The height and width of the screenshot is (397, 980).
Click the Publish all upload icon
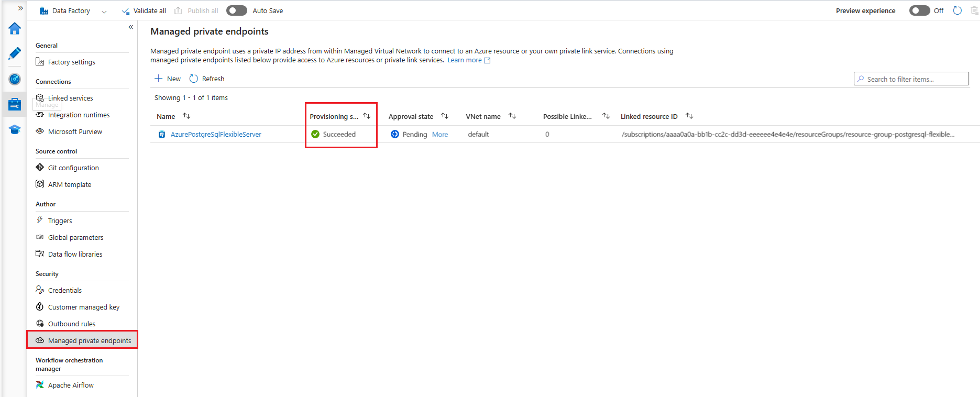click(178, 10)
